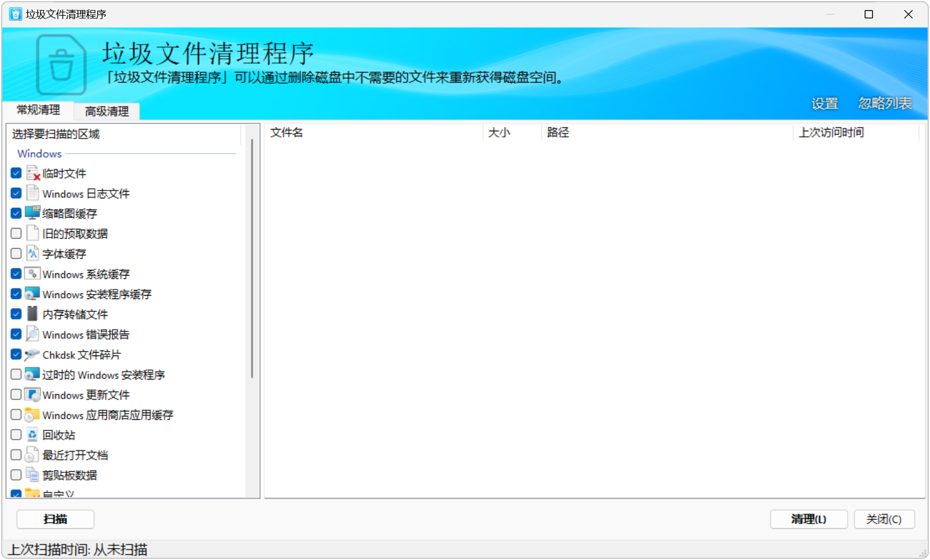
Task: Click the 旧的预取数据 blank page icon
Action: (x=33, y=233)
